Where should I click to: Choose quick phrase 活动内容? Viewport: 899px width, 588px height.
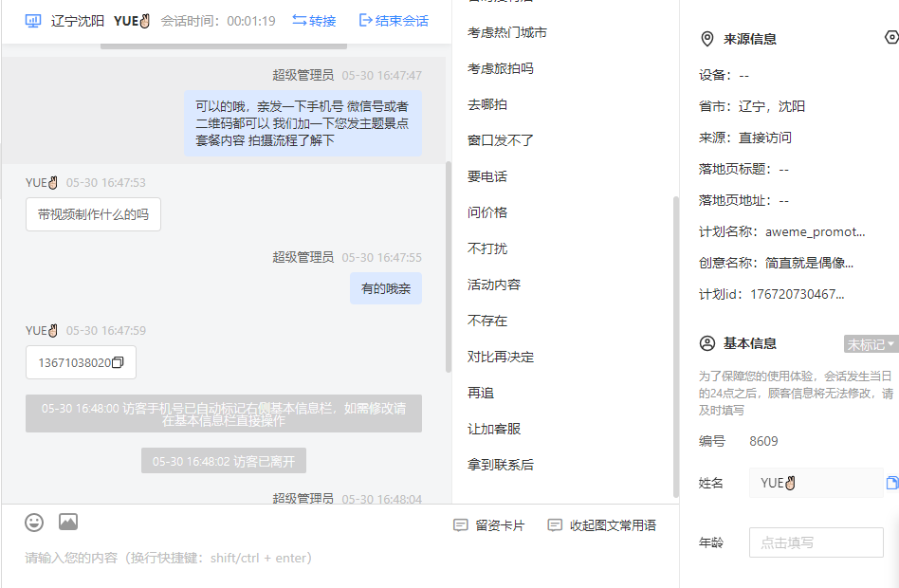[x=494, y=285]
